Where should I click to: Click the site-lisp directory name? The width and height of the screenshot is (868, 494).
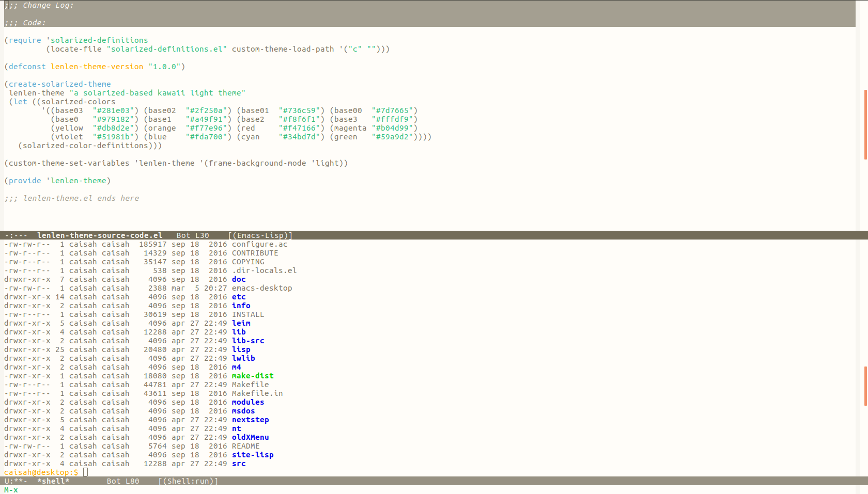[252, 455]
